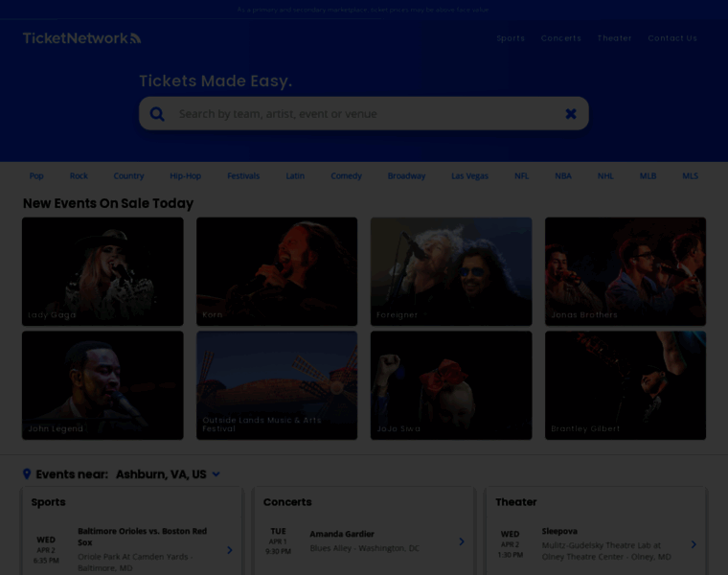Open the Foreigner event card
The height and width of the screenshot is (575, 728).
coord(451,271)
